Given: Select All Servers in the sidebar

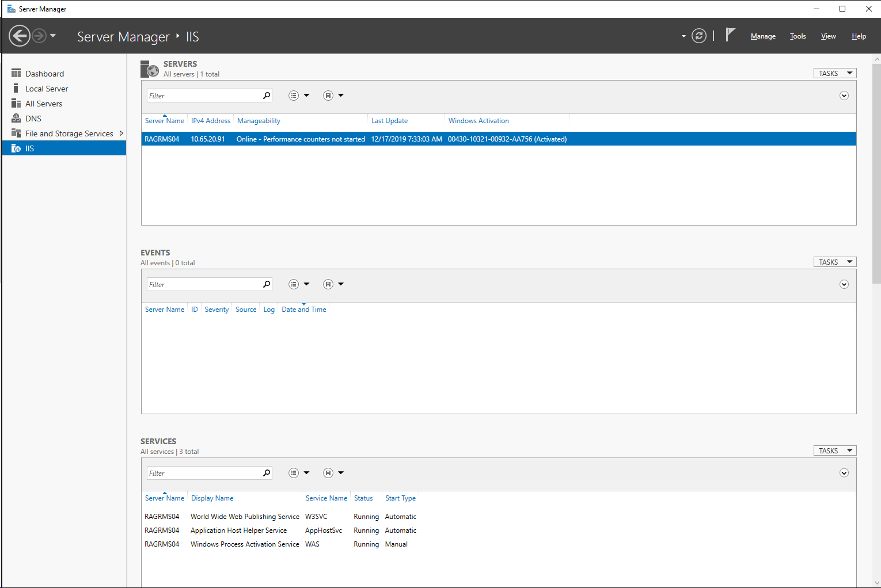Looking at the screenshot, I should pos(64,104).
